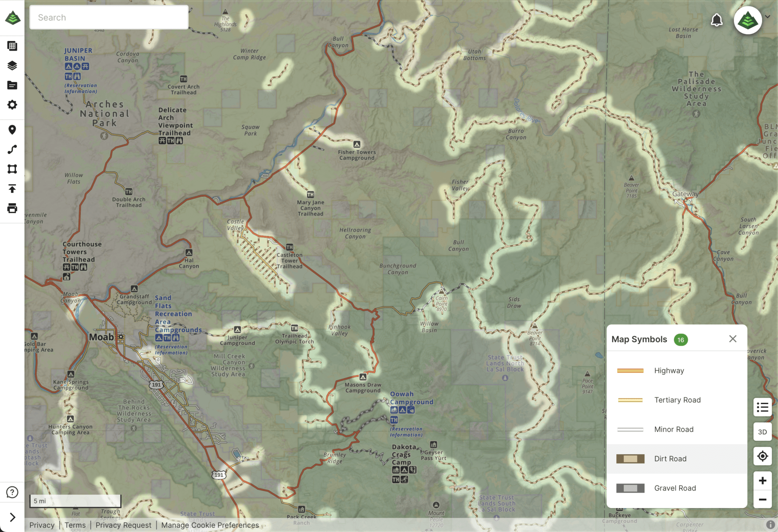Click the Geyser Pass Yurt icon
This screenshot has height=532, width=778.
434,444
